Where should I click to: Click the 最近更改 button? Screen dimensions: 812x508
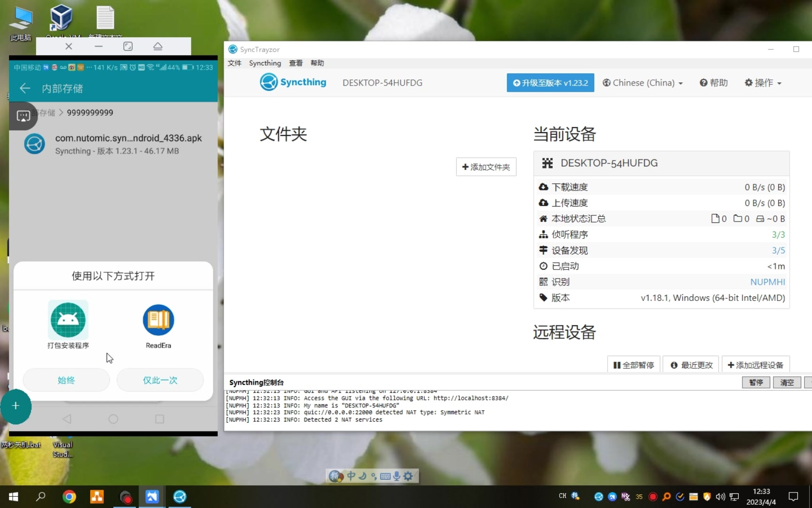(x=691, y=365)
